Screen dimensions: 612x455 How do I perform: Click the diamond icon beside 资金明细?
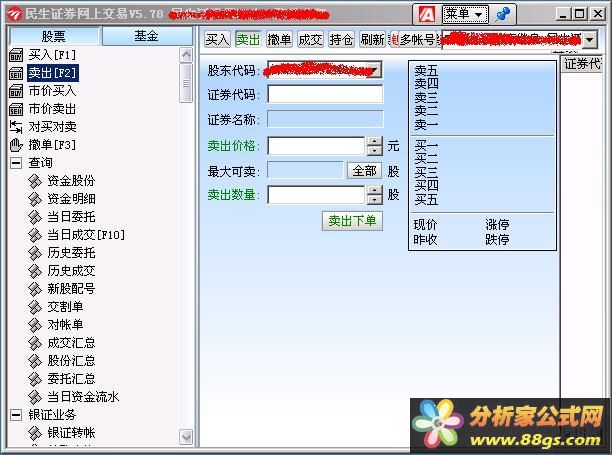[x=35, y=199]
